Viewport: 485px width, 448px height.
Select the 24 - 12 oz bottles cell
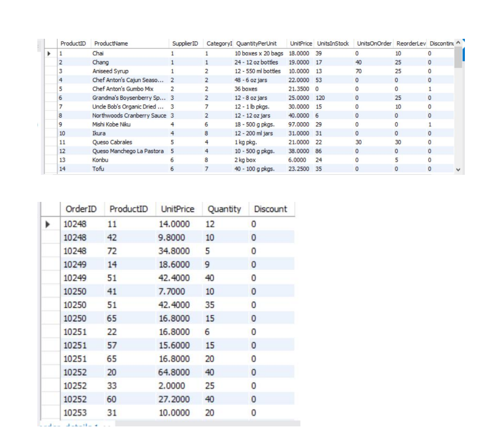(256, 62)
